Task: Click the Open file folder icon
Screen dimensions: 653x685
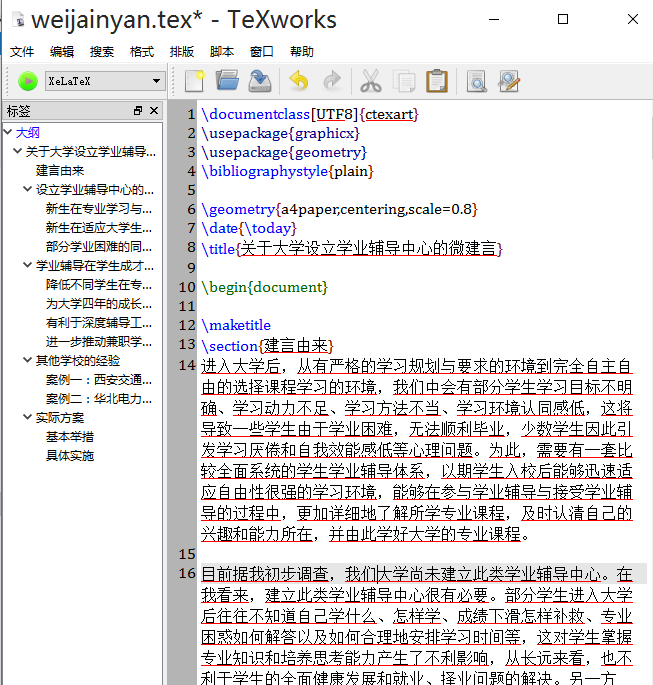Action: click(228, 81)
